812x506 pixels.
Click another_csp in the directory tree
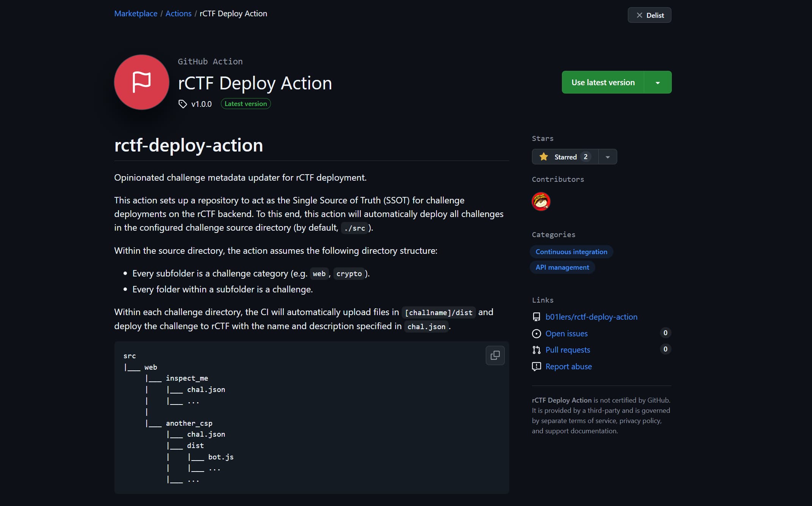(189, 423)
